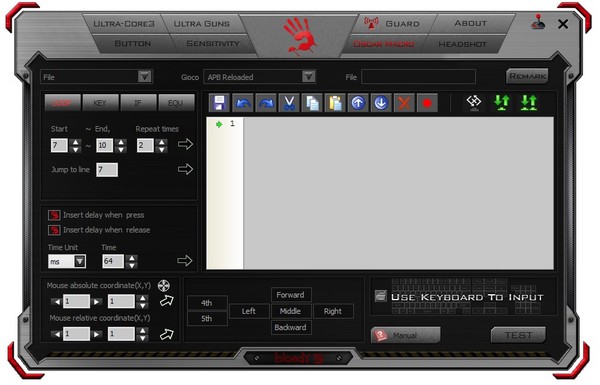This screenshot has height=385, width=600.
Task: Cut selection with the scissors icon
Action: tap(289, 103)
